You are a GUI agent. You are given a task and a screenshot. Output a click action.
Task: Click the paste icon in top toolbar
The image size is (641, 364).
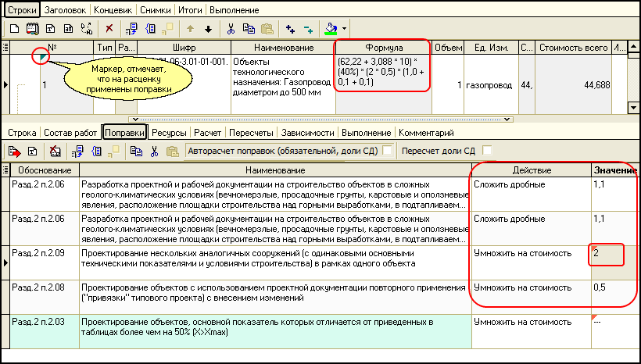pyautogui.click(x=267, y=29)
